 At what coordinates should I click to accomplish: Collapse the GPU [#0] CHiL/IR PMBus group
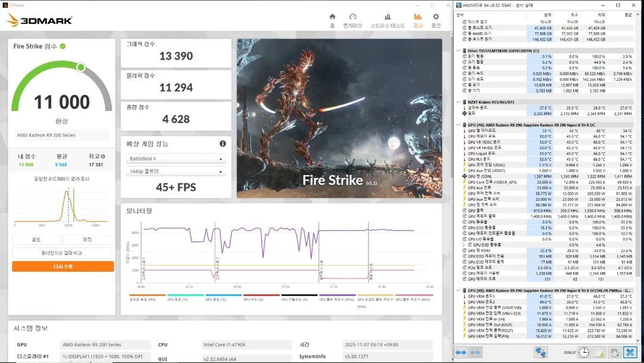tap(459, 290)
